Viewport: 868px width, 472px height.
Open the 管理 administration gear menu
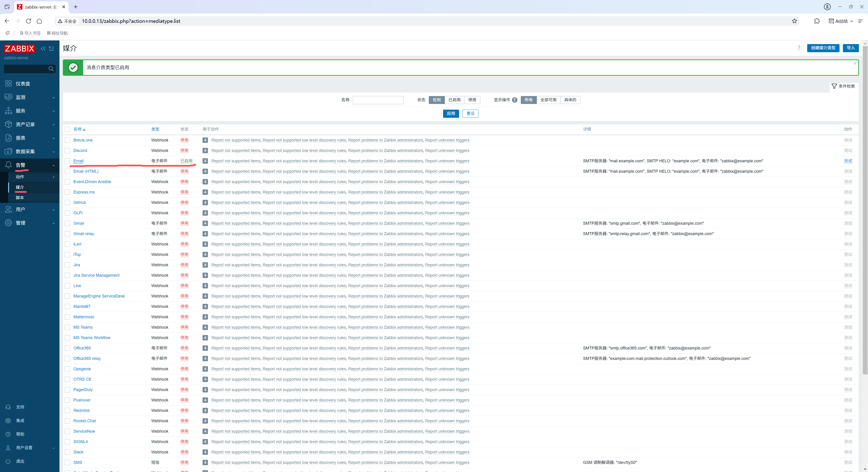30,223
